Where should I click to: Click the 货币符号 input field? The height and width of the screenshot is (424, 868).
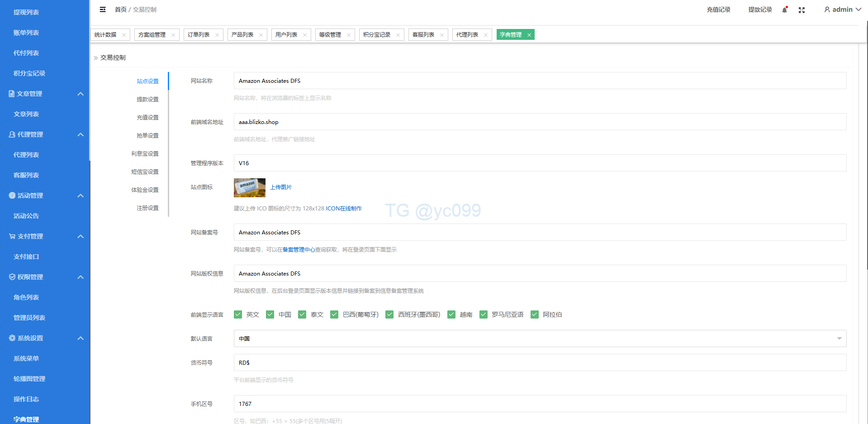click(540, 362)
